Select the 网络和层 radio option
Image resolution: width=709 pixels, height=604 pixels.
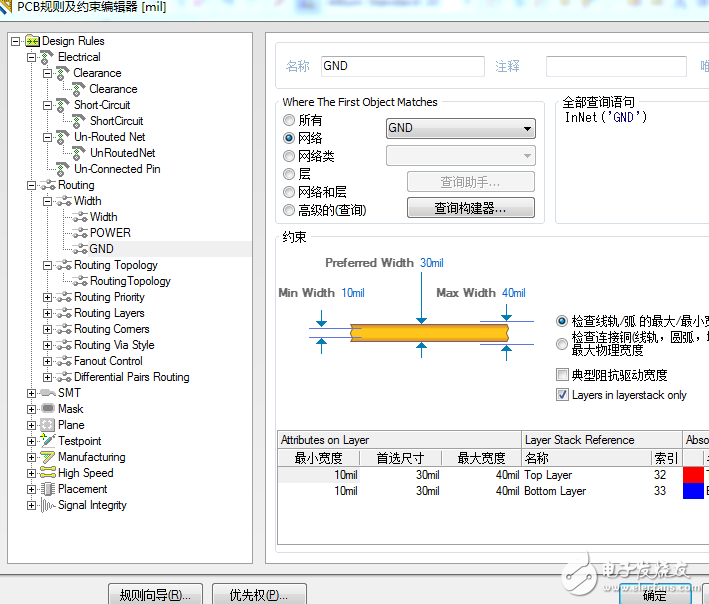[288, 192]
